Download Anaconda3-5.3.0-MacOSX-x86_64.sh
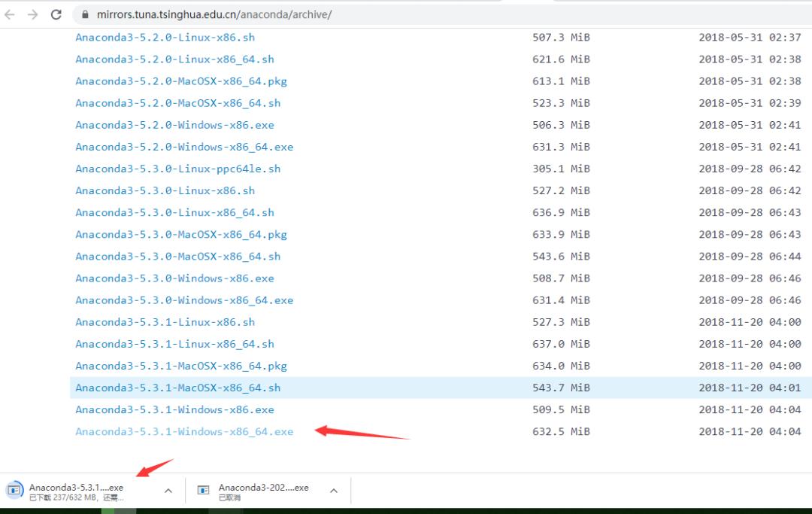812x514 pixels. tap(178, 257)
